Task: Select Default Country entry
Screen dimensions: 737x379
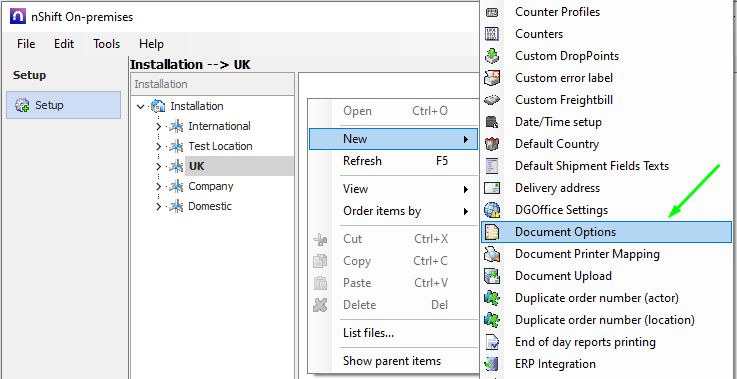Action: [x=606, y=144]
